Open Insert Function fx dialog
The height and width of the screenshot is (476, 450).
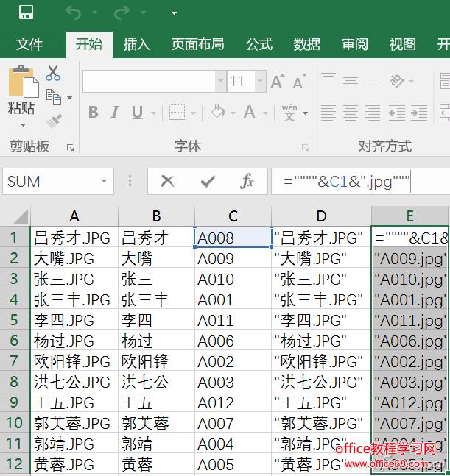pos(247,181)
